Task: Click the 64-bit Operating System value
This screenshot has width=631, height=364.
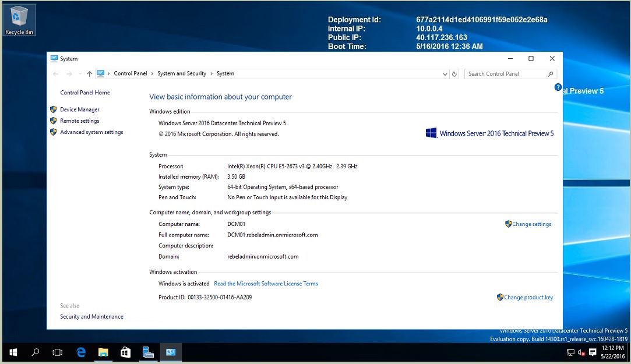Action: click(x=283, y=187)
